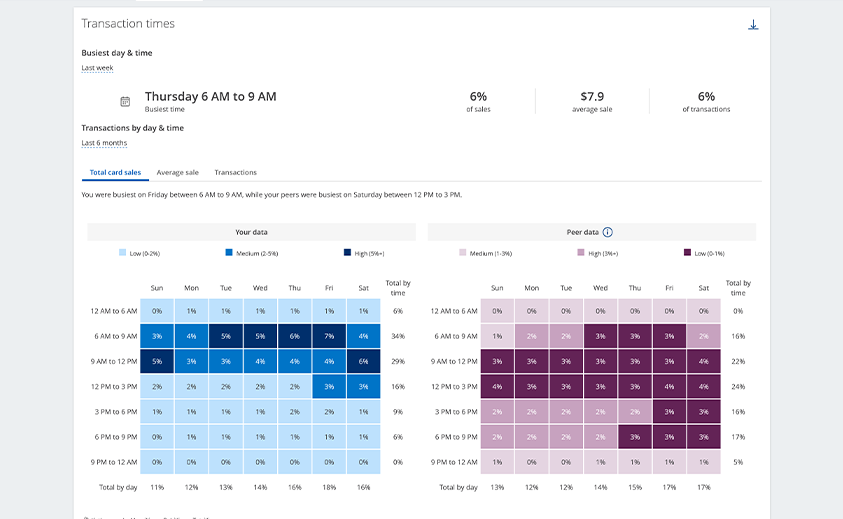Expand the Last 6 months dropdown
Image resolution: width=843 pixels, height=519 pixels.
click(104, 143)
